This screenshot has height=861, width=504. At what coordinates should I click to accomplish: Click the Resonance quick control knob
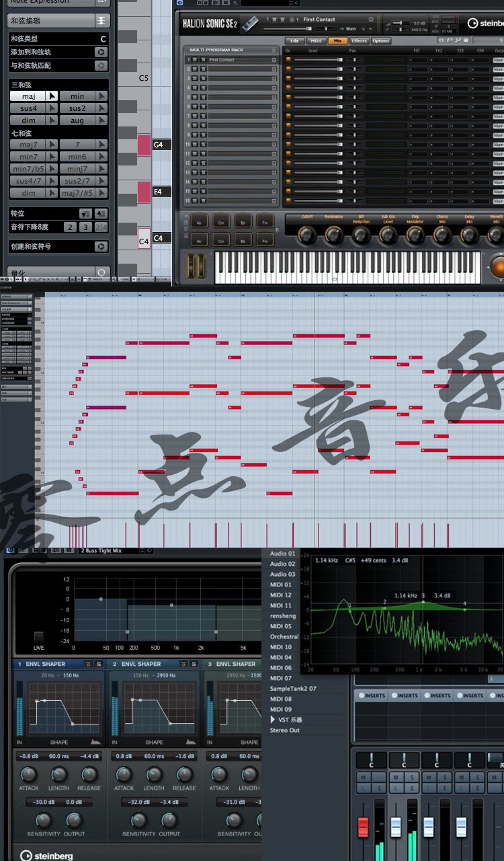(334, 235)
